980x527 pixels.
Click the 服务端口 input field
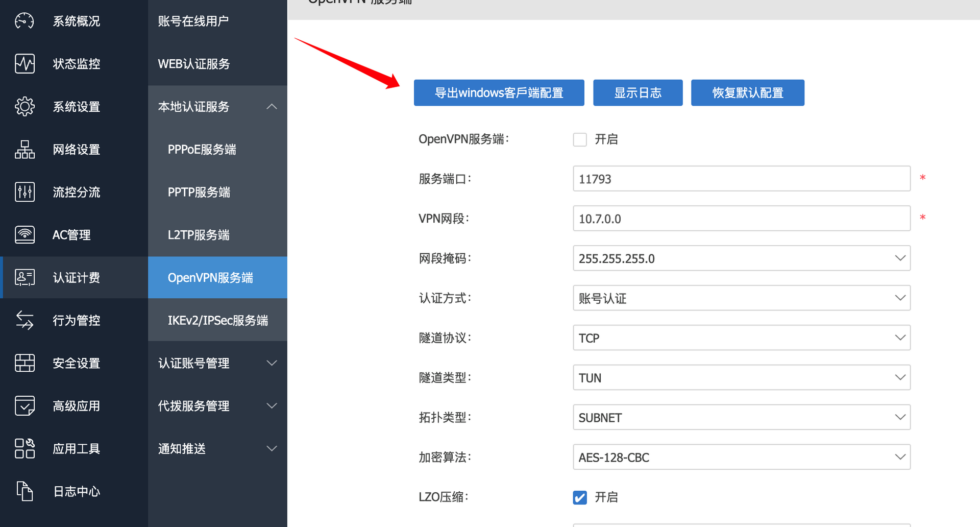[x=742, y=179]
